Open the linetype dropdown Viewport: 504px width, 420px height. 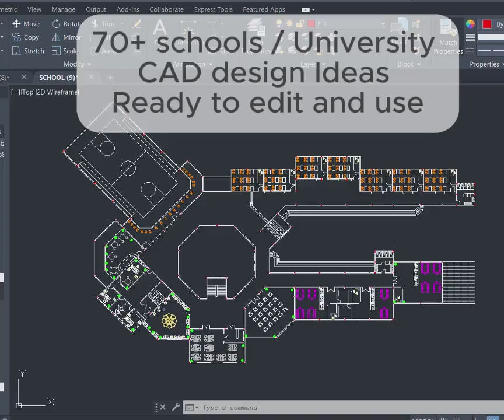coord(491,50)
